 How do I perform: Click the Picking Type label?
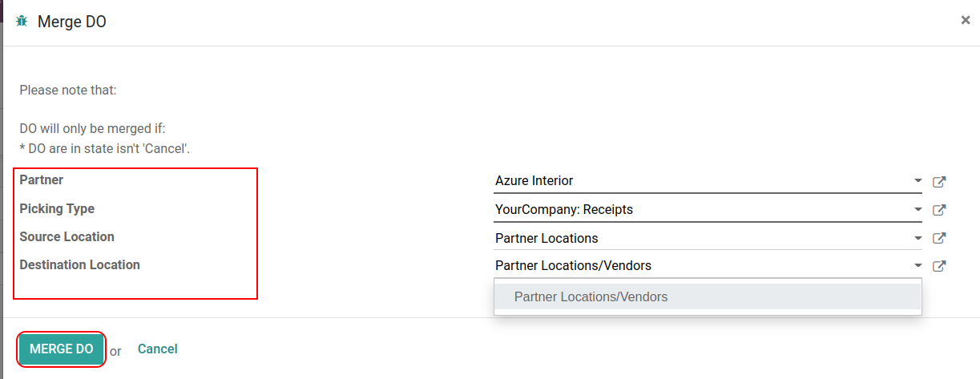[57, 208]
